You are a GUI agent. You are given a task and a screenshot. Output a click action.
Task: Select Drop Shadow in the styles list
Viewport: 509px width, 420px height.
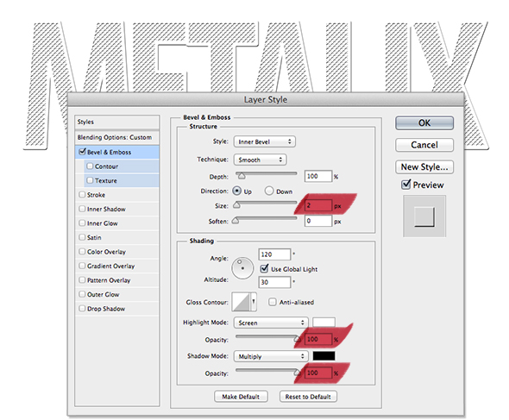pyautogui.click(x=106, y=309)
